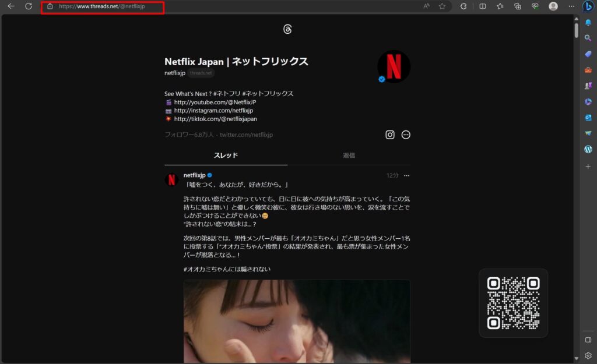The width and height of the screenshot is (597, 364).
Task: Open Games chess icon in sidebar
Action: point(588,86)
